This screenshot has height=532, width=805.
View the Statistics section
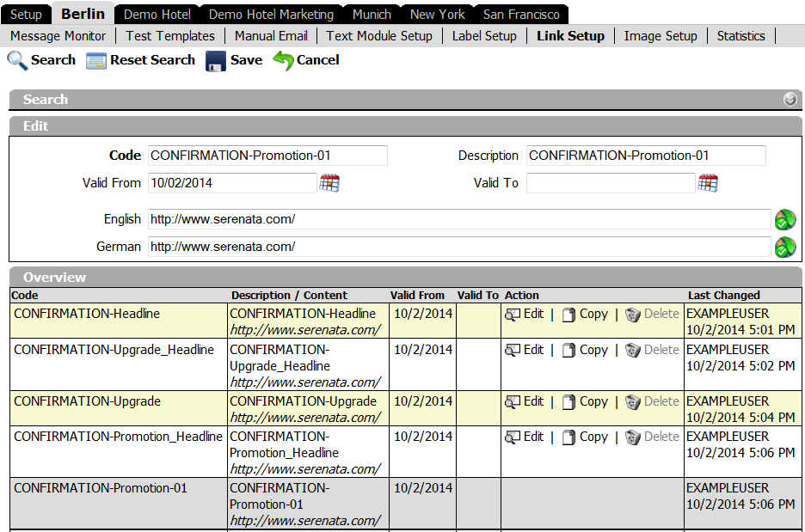[x=740, y=36]
